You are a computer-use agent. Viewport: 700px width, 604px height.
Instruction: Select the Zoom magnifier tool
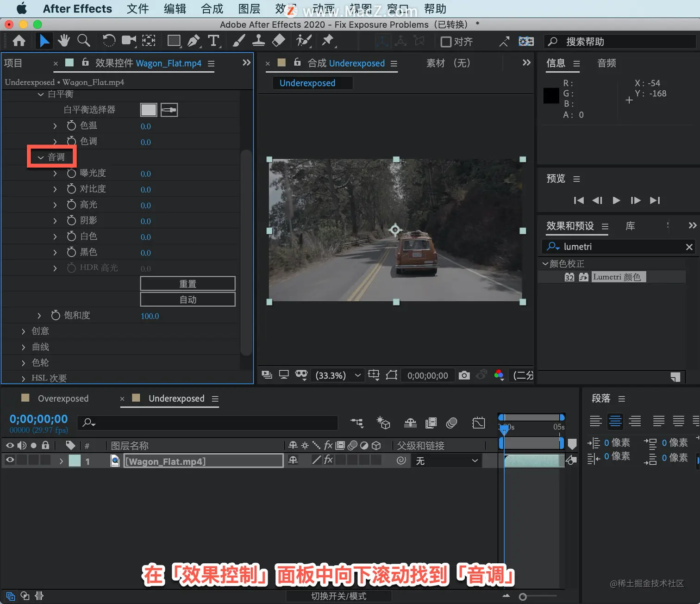[84, 41]
